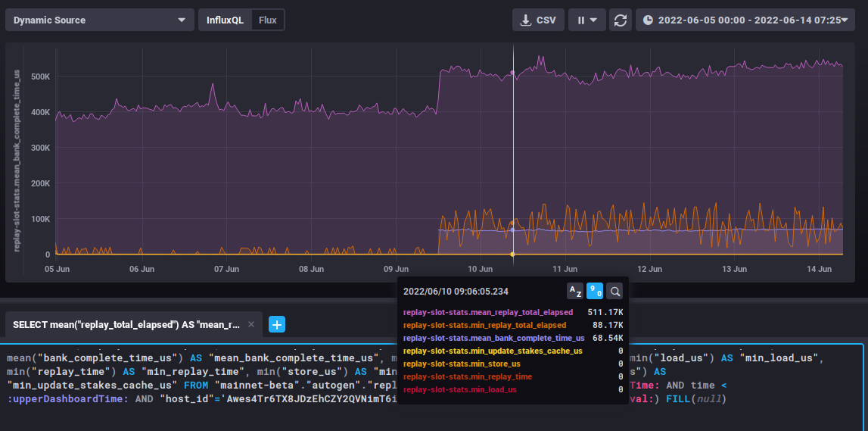Select mean_bank_complete_time_us legend entry
This screenshot has width=868, height=431.
click(494, 338)
